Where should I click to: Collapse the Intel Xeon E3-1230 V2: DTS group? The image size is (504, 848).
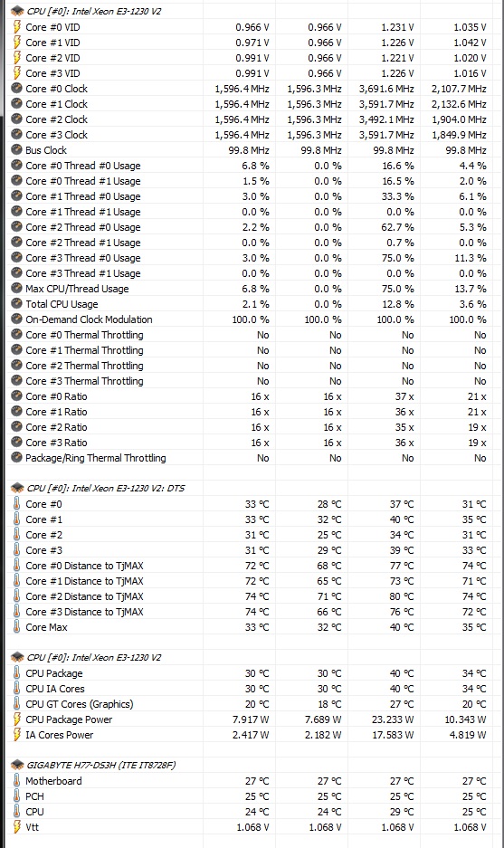click(17, 488)
